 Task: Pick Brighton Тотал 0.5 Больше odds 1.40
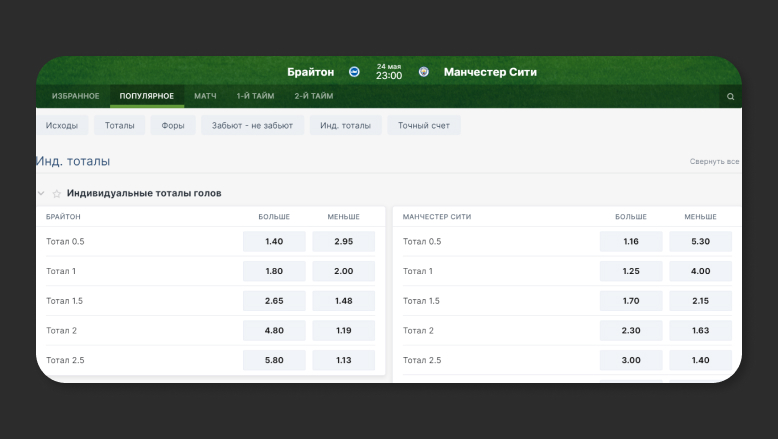274,241
